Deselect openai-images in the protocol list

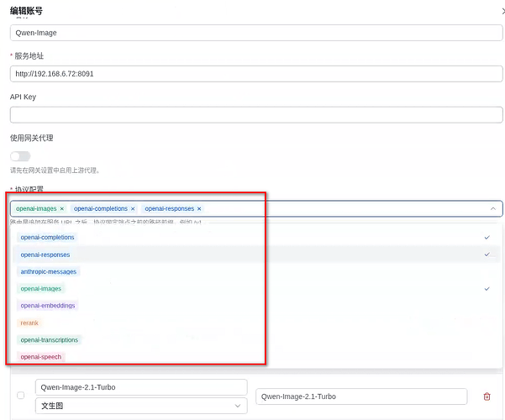click(256, 289)
